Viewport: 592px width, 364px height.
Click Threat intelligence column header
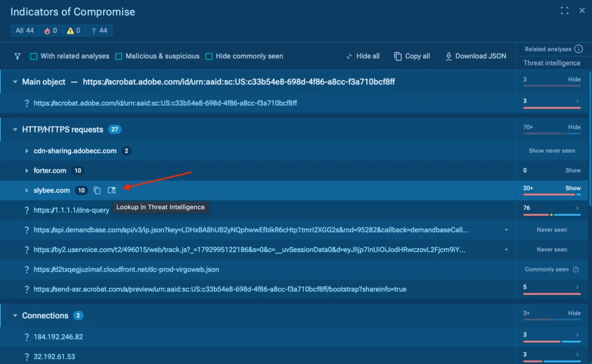point(552,63)
